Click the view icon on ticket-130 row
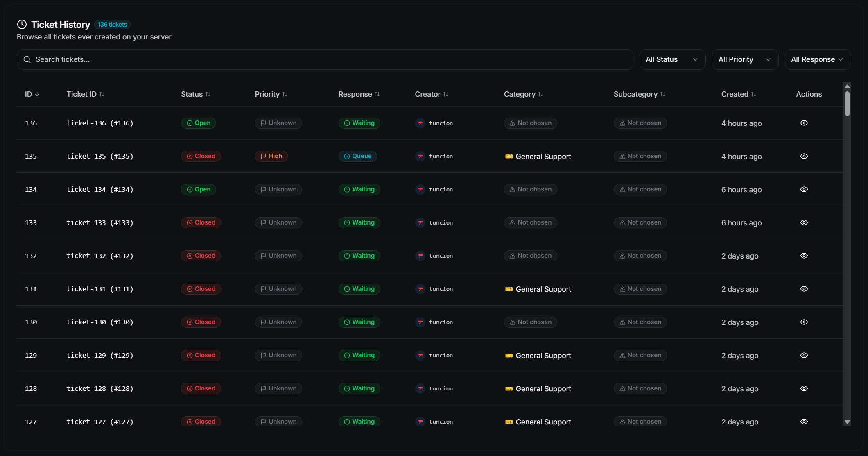The width and height of the screenshot is (868, 456). (x=804, y=322)
